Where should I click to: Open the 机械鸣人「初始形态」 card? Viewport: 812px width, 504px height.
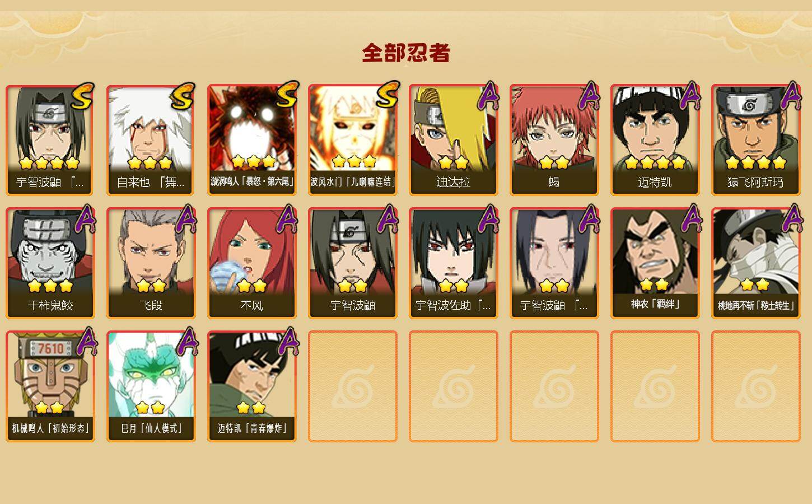(x=50, y=386)
